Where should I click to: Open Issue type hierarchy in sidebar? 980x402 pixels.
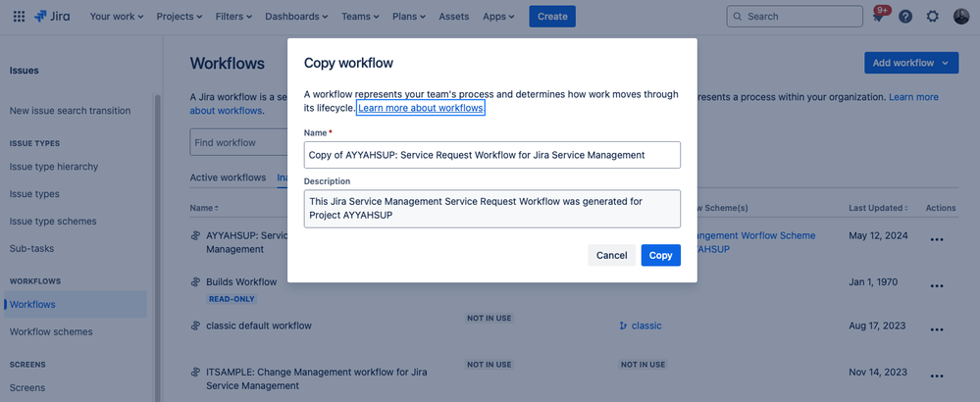coord(54,167)
